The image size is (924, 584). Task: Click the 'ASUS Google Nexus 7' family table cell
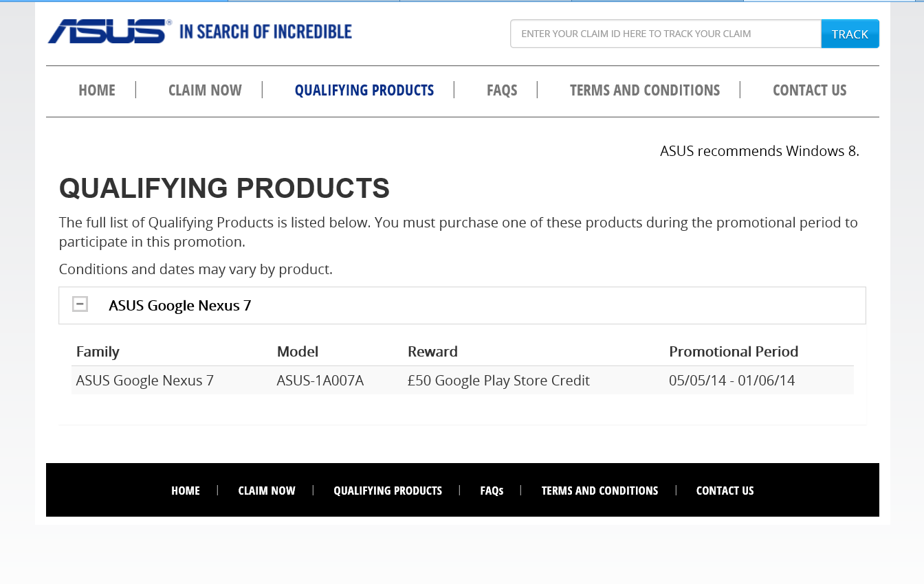point(145,381)
